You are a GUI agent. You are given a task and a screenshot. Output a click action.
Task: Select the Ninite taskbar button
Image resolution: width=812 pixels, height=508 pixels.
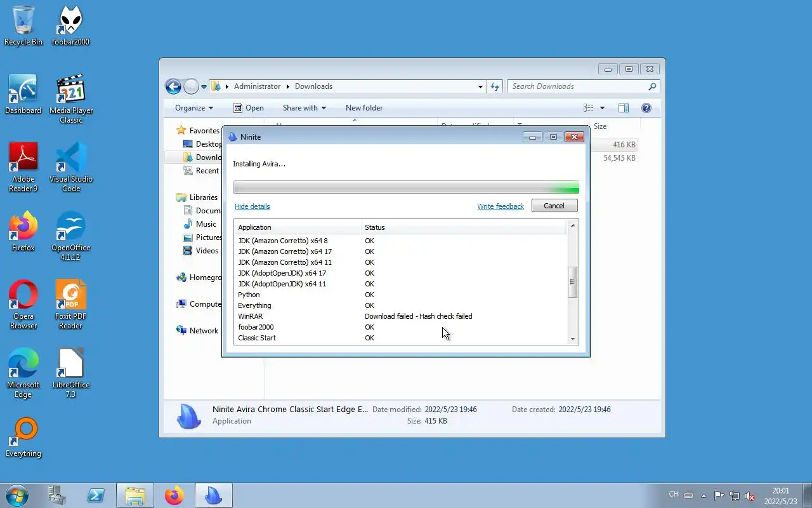click(214, 495)
